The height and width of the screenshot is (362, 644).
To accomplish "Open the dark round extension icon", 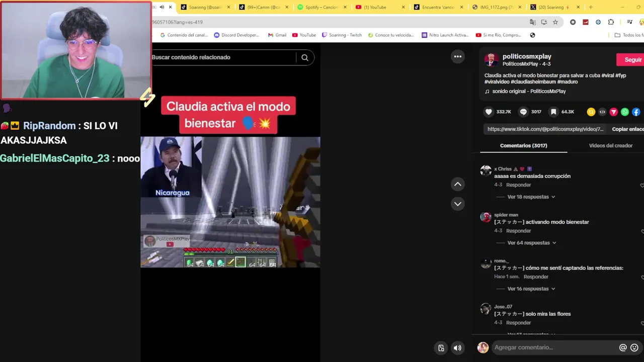I will 573,22.
